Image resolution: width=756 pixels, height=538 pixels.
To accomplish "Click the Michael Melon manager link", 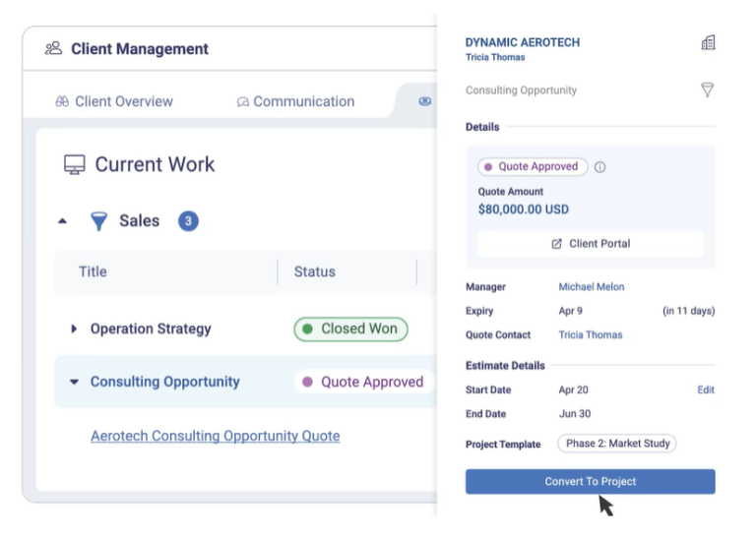I will point(592,287).
